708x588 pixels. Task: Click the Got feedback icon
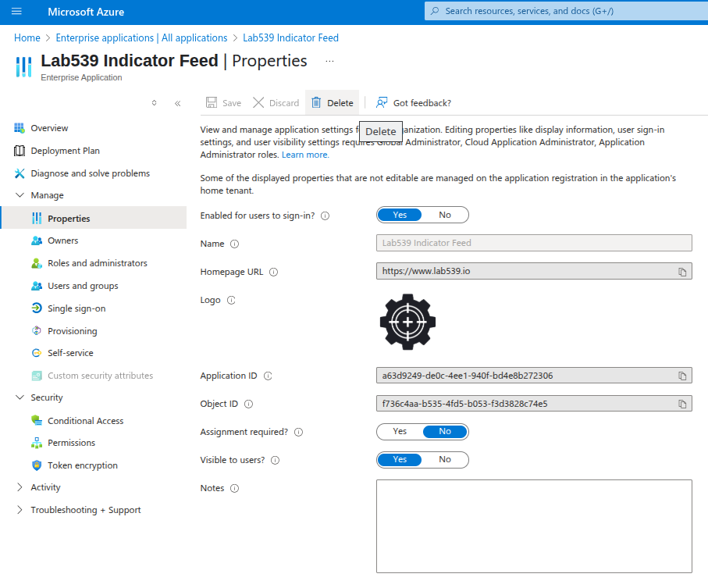(x=382, y=103)
